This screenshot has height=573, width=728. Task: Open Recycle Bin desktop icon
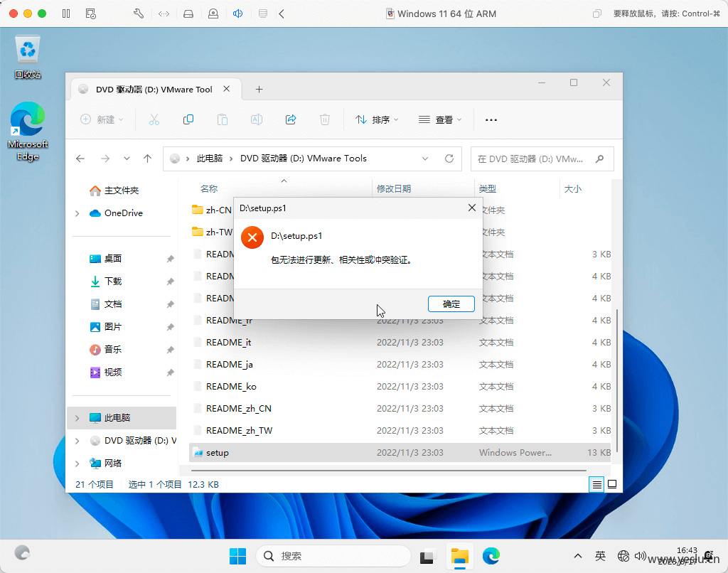point(28,57)
